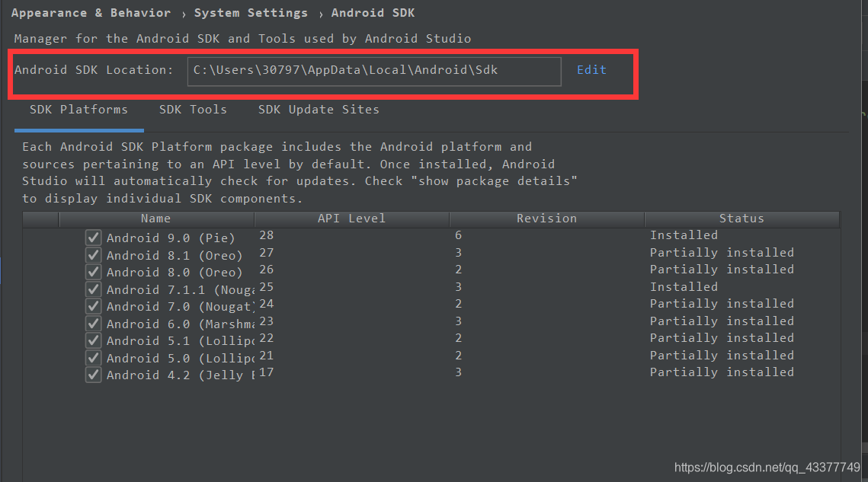
Task: Select the Android 5.0 name text
Action: 180,358
